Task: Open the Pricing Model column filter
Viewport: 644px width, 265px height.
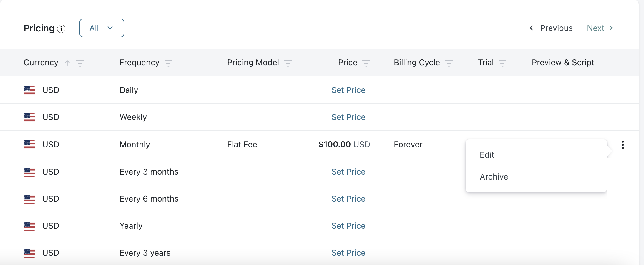Action: pyautogui.click(x=288, y=63)
